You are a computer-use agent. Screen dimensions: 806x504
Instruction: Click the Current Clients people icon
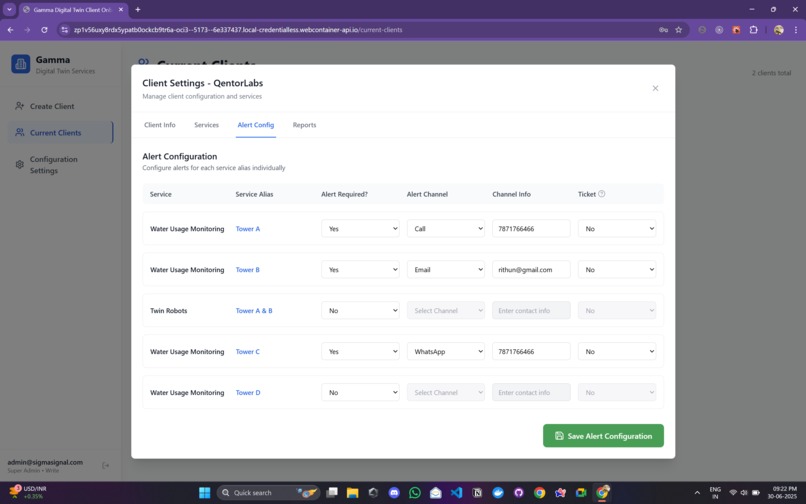click(20, 133)
